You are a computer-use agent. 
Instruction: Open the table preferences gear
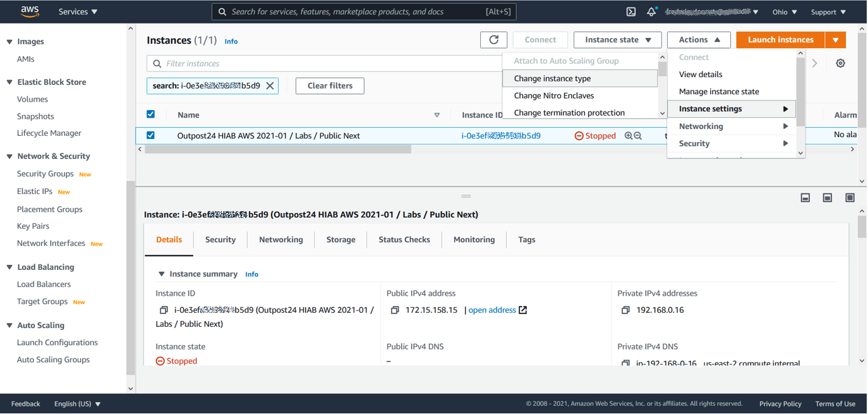[840, 63]
